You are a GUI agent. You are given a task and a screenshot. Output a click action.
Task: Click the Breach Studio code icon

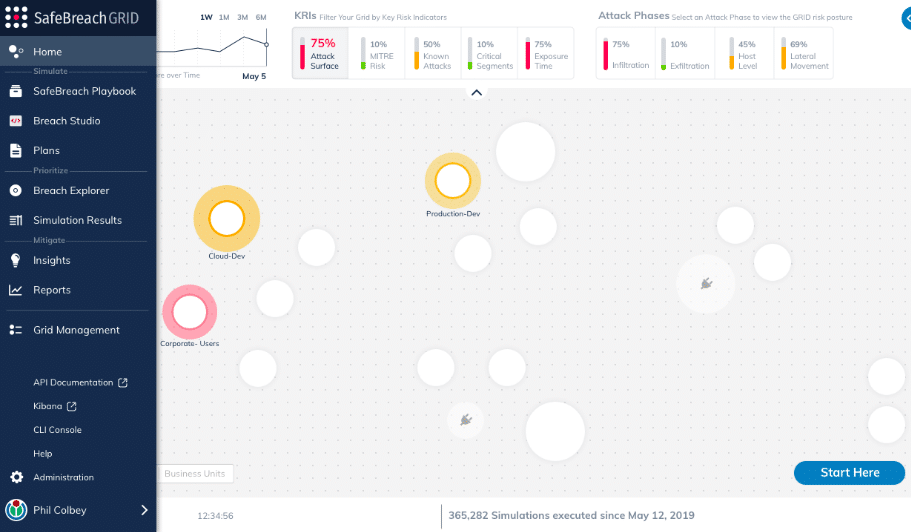16,121
